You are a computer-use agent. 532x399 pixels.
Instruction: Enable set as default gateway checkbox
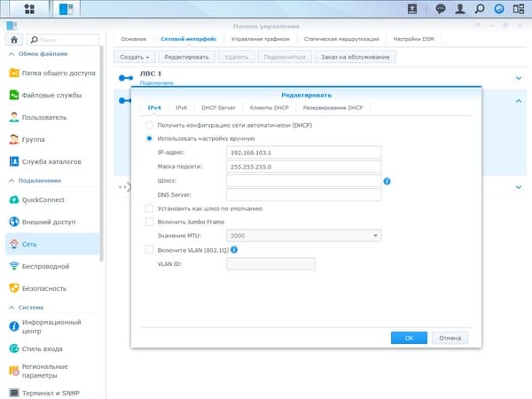click(x=149, y=208)
